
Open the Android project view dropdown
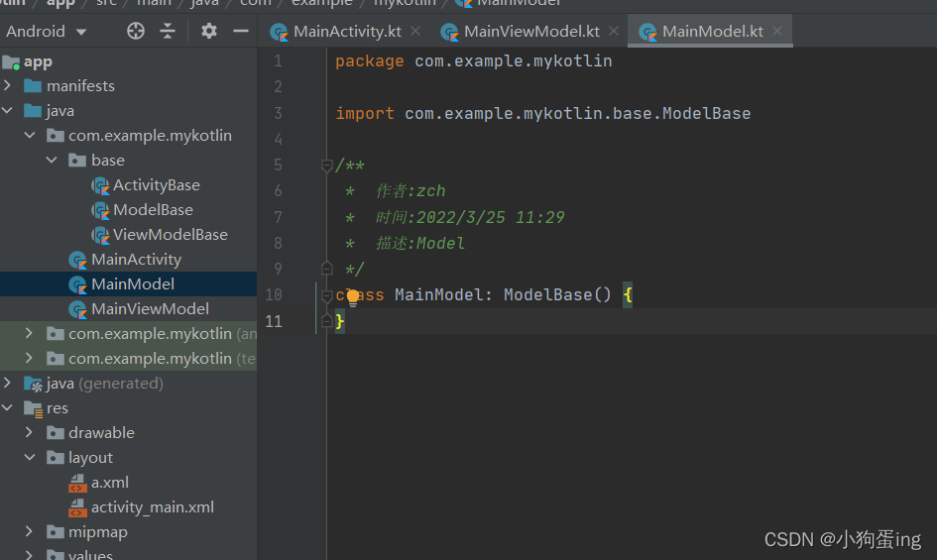coord(46,31)
